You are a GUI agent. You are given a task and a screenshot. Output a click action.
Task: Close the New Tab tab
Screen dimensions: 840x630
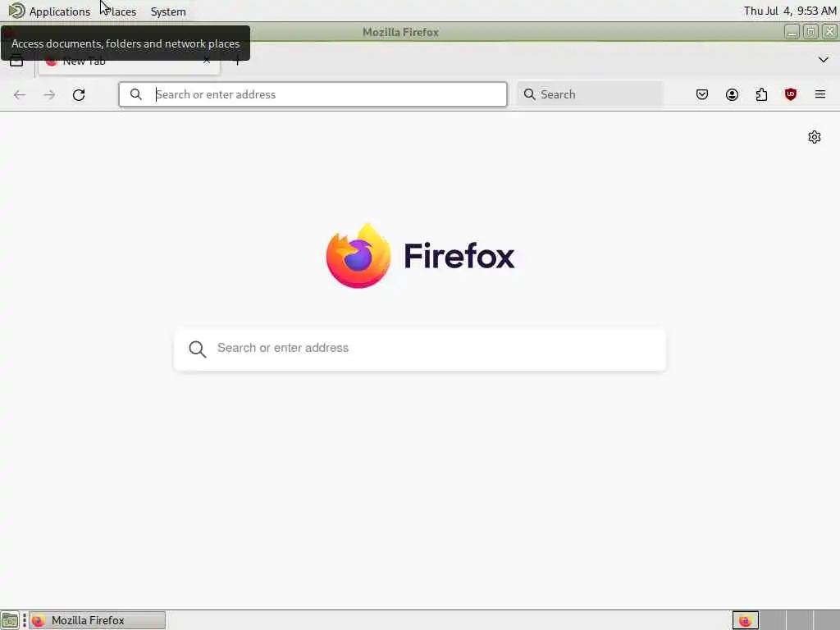point(207,61)
